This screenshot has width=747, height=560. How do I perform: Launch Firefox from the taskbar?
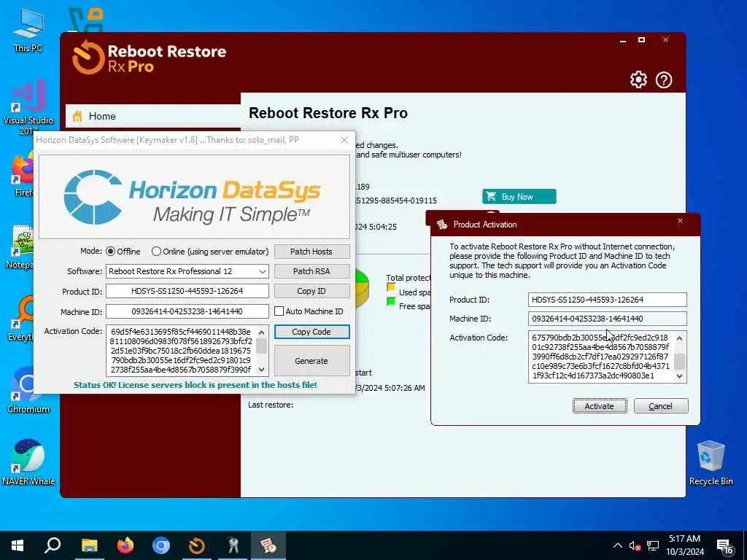click(125, 545)
